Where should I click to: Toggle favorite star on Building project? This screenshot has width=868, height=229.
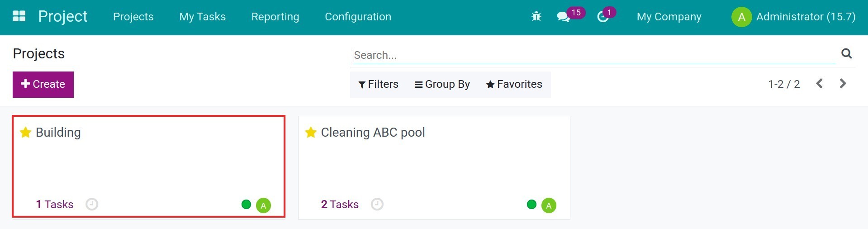[x=26, y=132]
